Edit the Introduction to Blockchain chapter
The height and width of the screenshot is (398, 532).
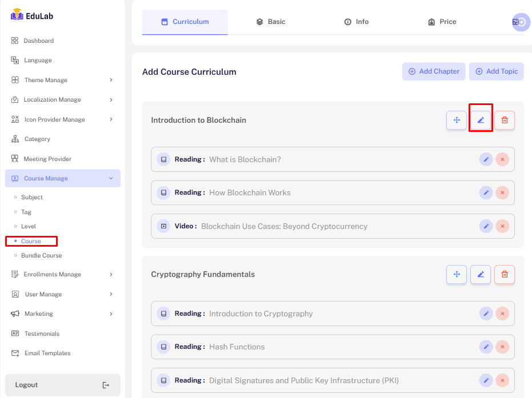(481, 120)
